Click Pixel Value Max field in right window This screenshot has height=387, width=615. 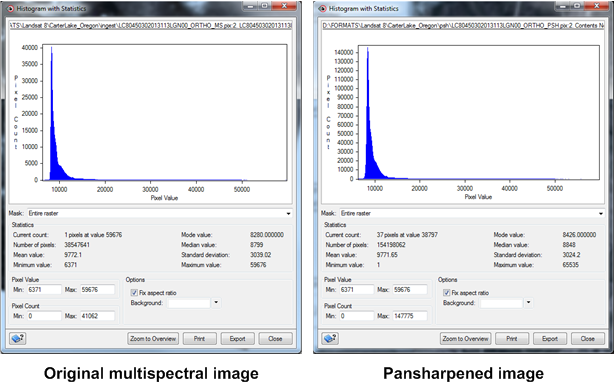[409, 290]
